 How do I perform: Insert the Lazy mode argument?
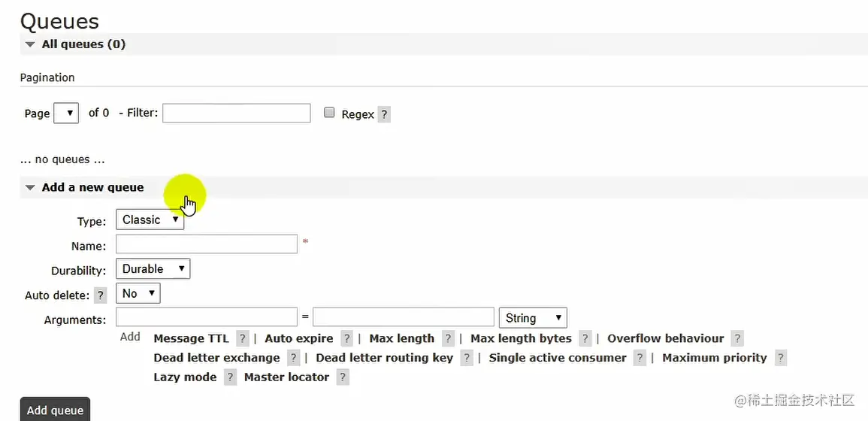click(185, 377)
